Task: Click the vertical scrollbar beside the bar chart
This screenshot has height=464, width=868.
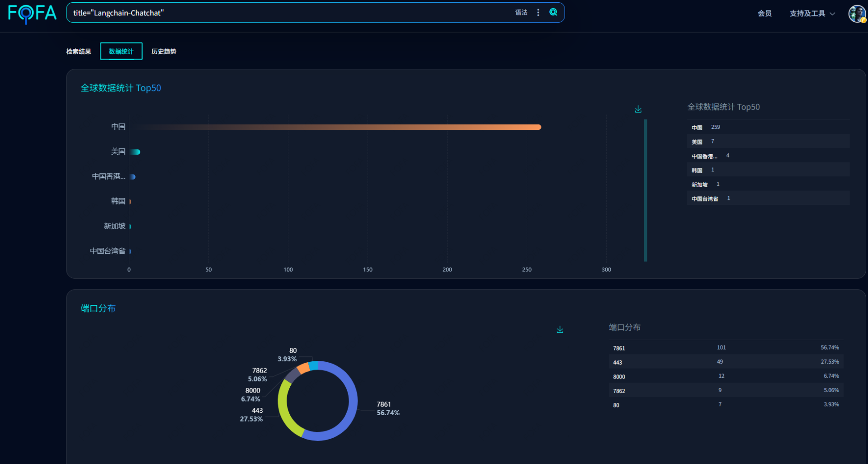Action: (645, 190)
